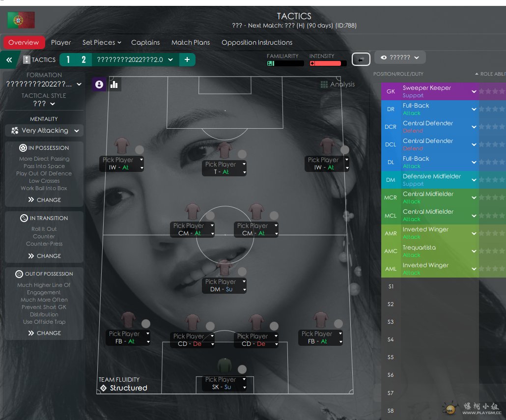
Task: Open the Pick Player dropdown for SK
Action: 244,379
